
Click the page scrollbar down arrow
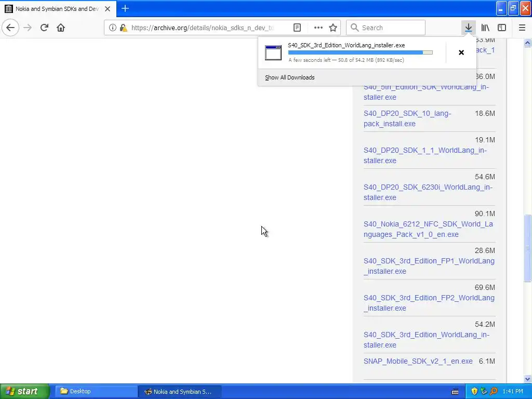[x=527, y=379]
